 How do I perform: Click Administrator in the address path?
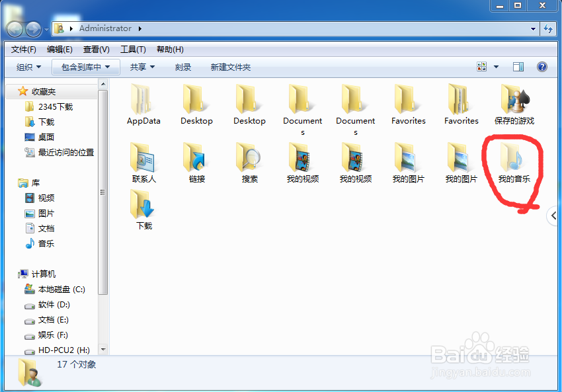click(x=105, y=28)
